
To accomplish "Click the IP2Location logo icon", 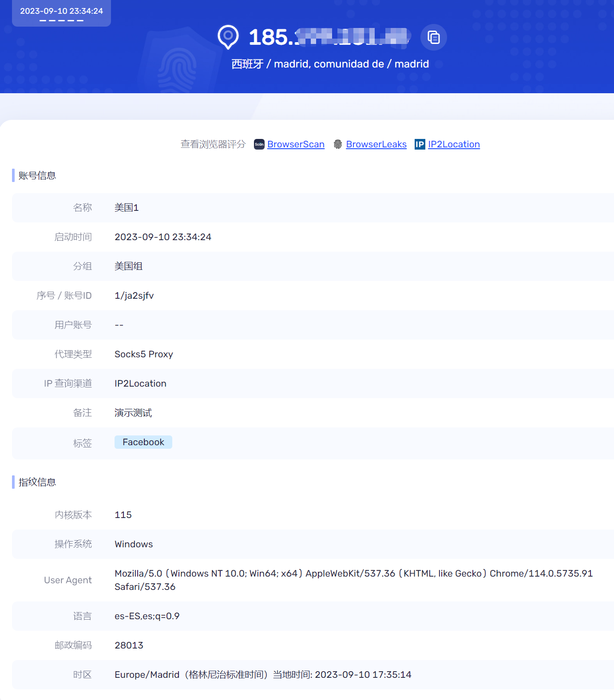I will [420, 144].
